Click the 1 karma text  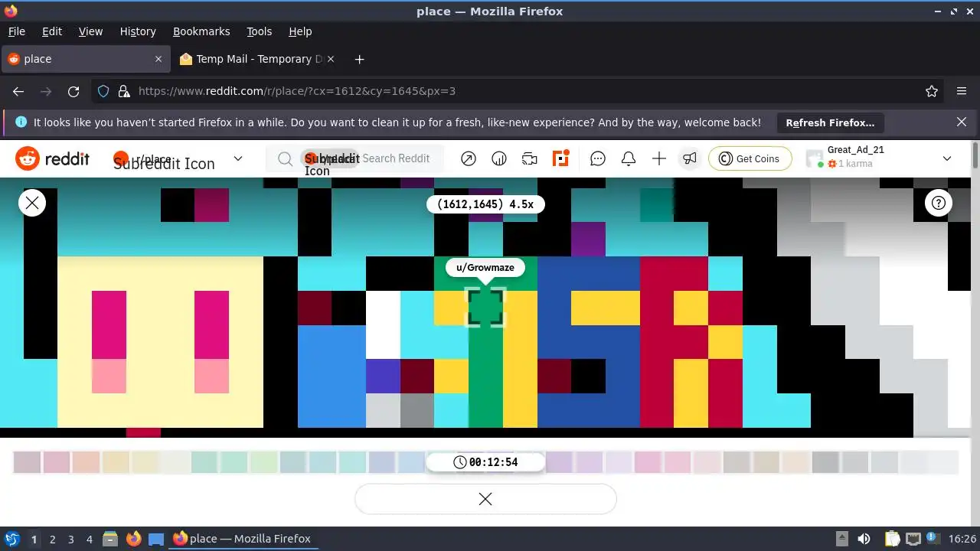click(x=855, y=164)
